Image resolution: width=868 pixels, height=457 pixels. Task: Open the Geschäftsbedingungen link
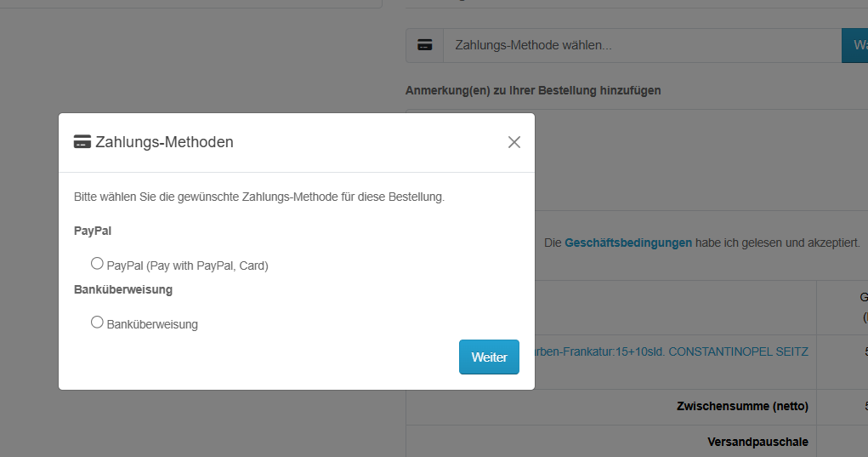627,243
